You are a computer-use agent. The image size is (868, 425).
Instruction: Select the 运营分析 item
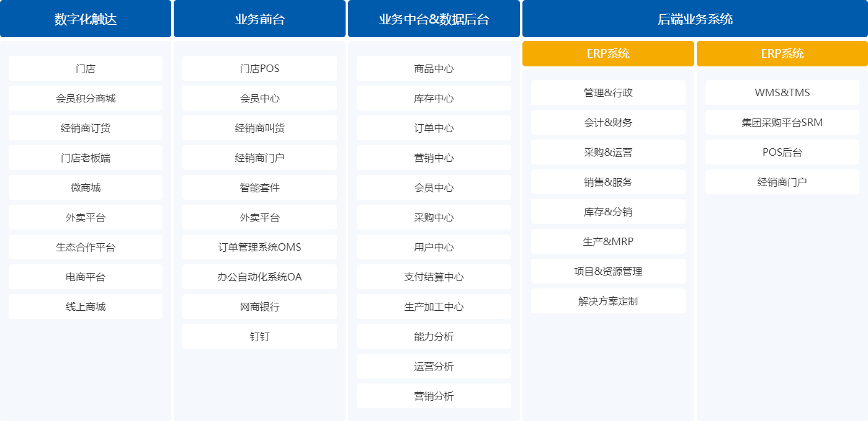434,366
